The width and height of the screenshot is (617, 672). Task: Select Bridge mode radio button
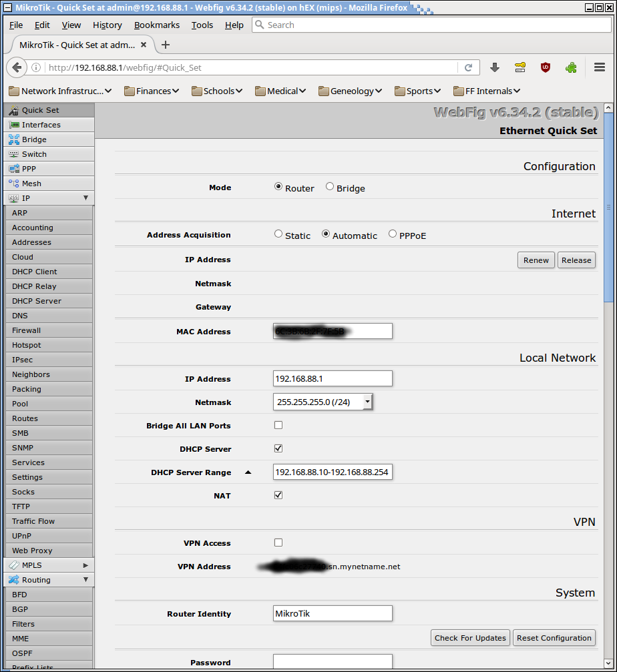(x=330, y=186)
